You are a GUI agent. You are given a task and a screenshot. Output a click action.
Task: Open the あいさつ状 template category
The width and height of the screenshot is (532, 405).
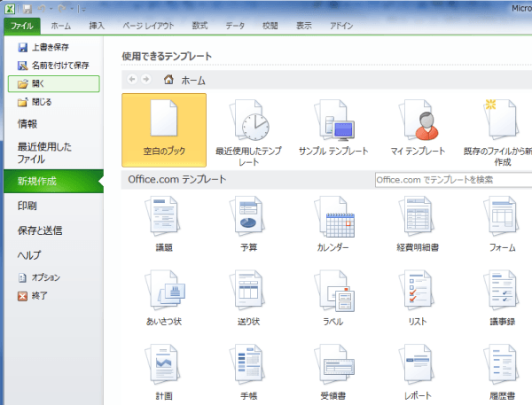[x=164, y=290]
